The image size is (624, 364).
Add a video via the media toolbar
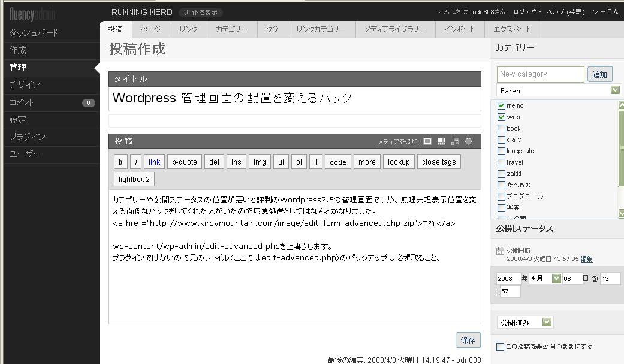pos(441,141)
